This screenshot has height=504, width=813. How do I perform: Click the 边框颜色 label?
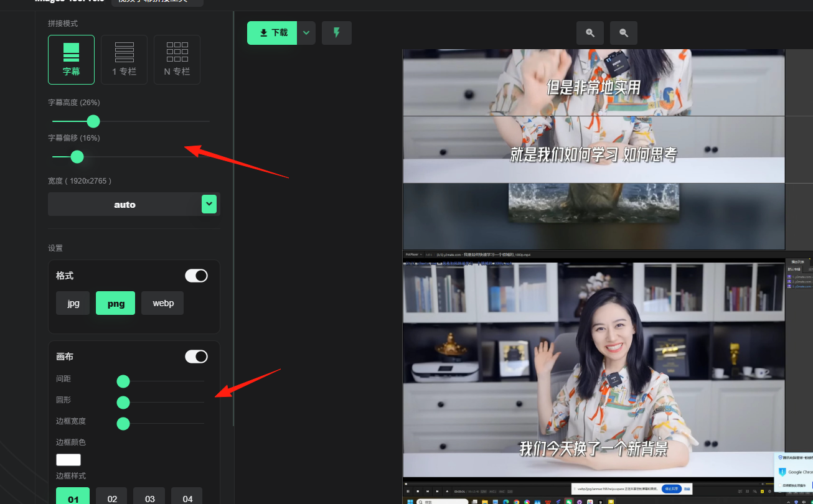[x=71, y=442]
